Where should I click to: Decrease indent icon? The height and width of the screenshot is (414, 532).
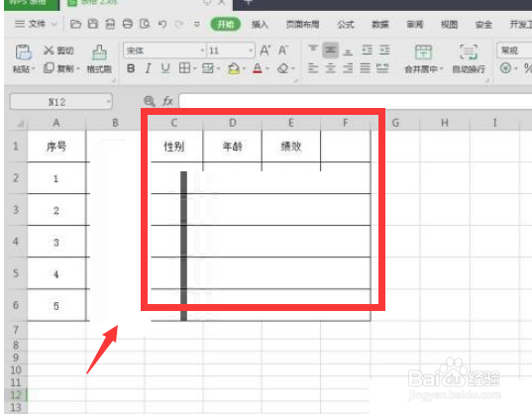[x=367, y=50]
